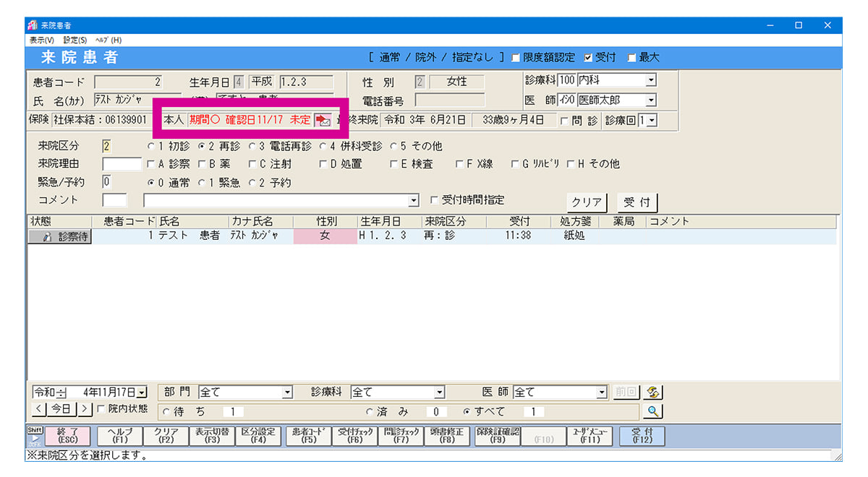Click the insurance confirmation mail icon
This screenshot has height=477, width=868.
[x=323, y=120]
